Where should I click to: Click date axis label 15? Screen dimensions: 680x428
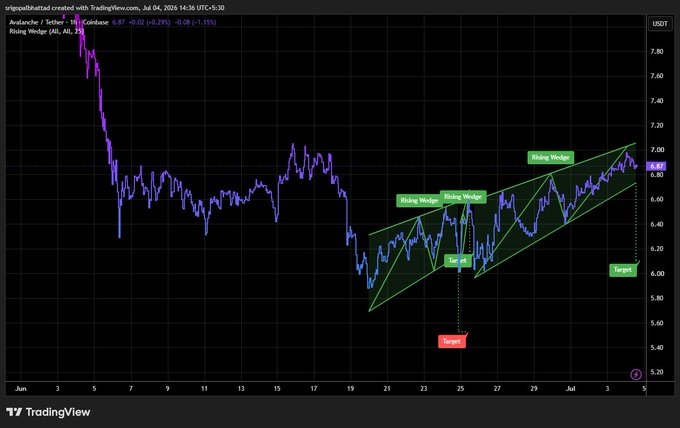click(x=277, y=389)
